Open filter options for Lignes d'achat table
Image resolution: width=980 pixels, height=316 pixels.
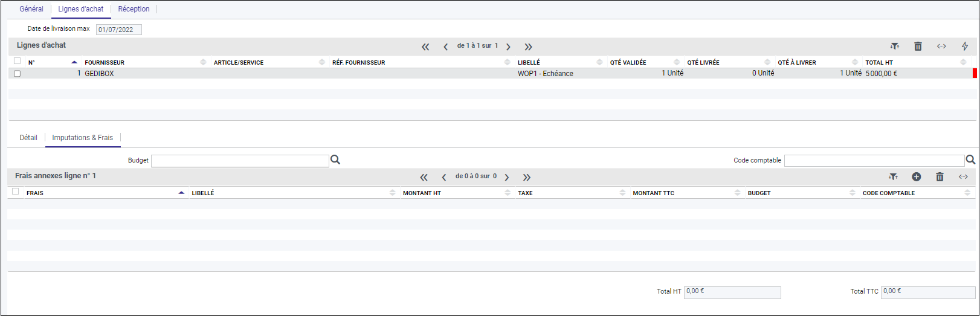pyautogui.click(x=894, y=47)
